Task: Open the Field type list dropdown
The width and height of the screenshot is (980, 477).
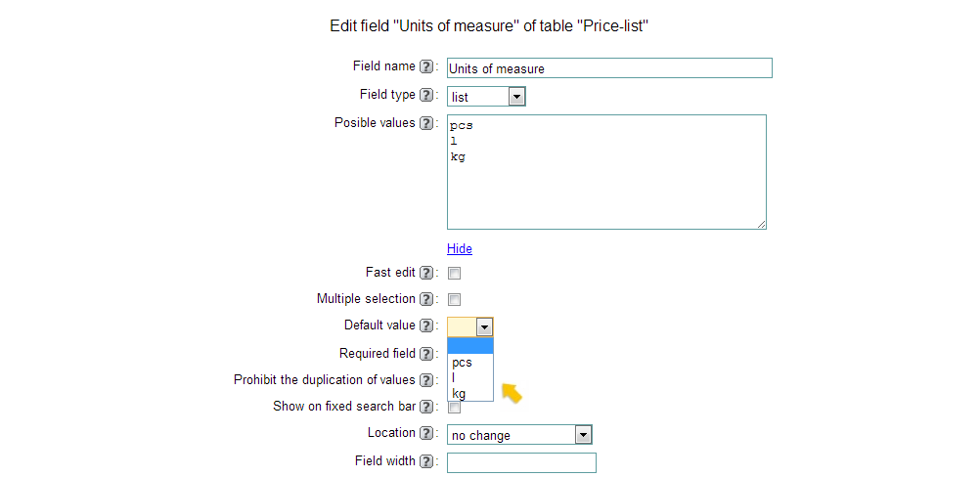Action: coord(486,96)
